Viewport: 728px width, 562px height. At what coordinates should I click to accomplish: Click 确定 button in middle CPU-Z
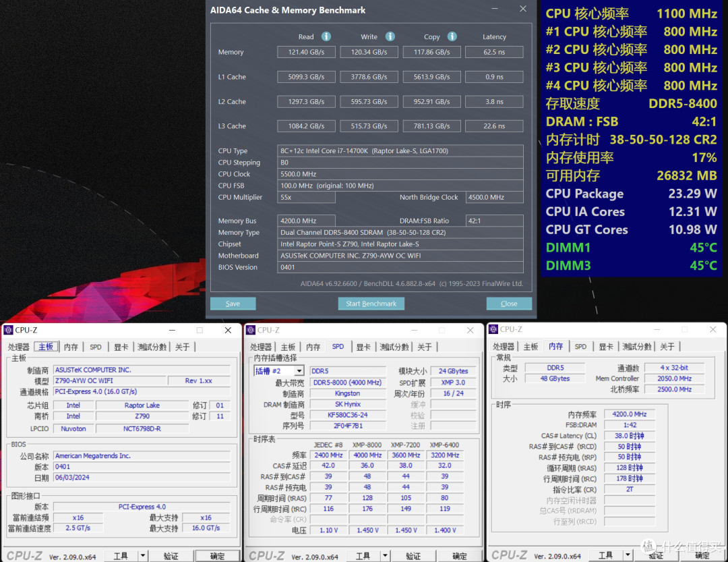[460, 555]
